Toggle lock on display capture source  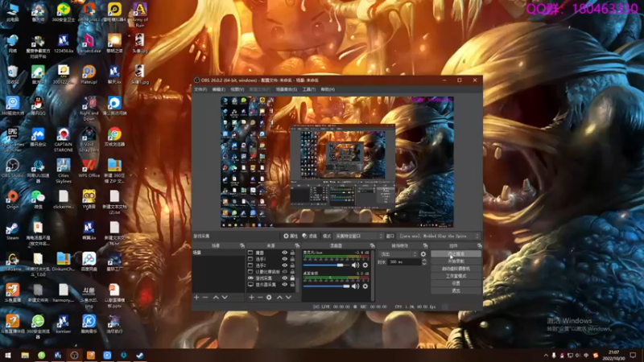point(292,285)
